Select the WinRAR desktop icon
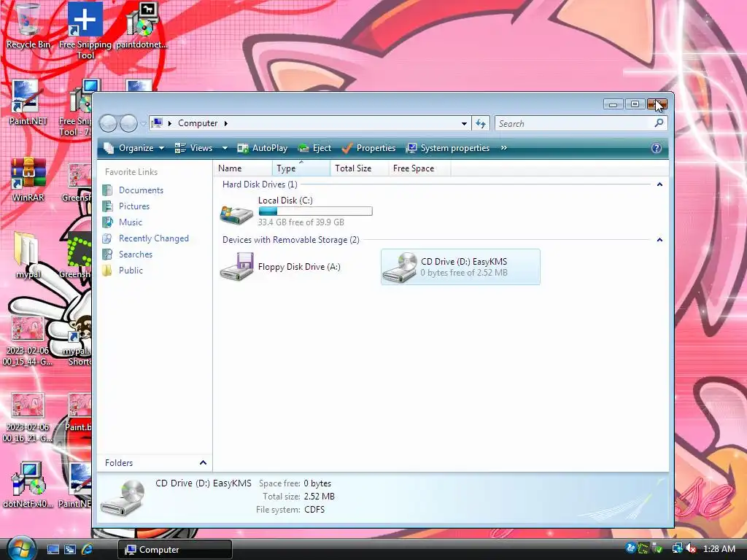This screenshot has width=747, height=560. (x=28, y=179)
